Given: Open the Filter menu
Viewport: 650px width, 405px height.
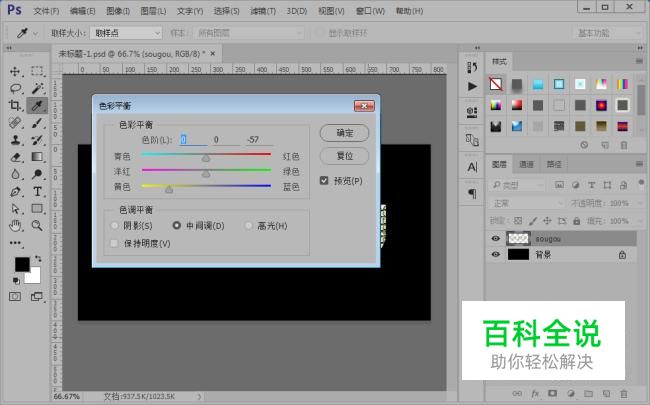Looking at the screenshot, I should (x=263, y=11).
